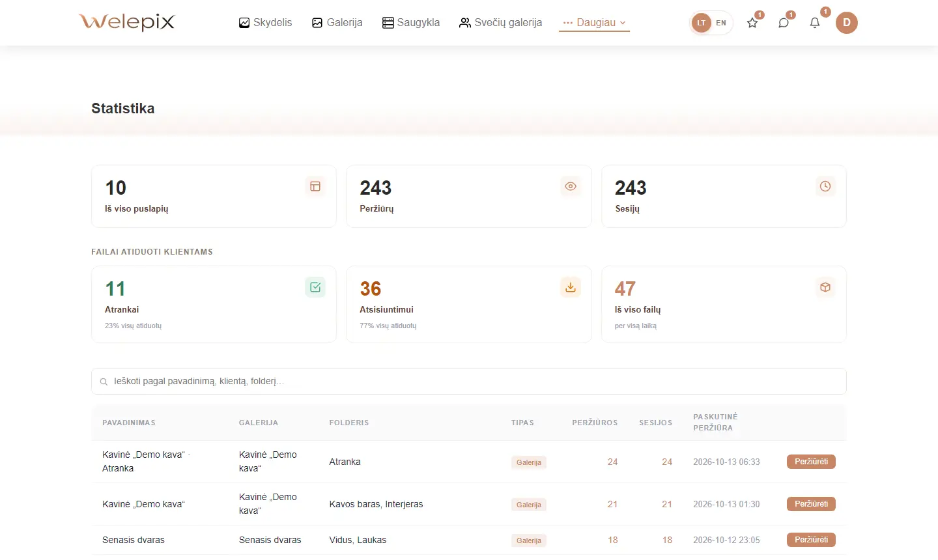Viewport: 938px width, 560px height.
Task: Click the pages layout icon on total pages card
Action: pos(315,186)
